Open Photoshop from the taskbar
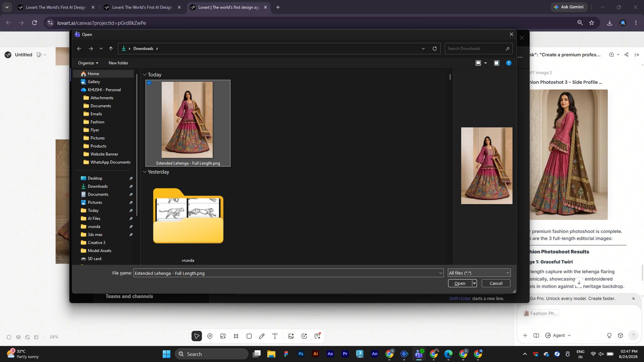Screen dimensions: 644x362 pos(301,354)
